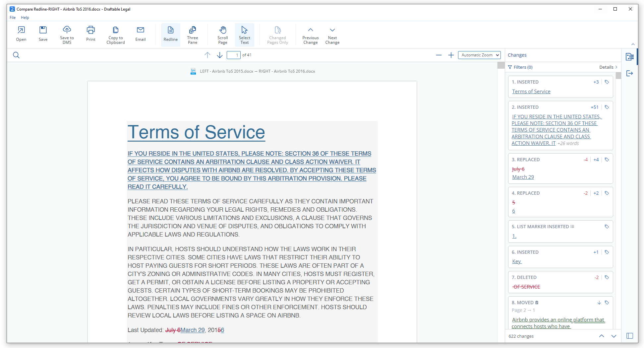Open the search magnifier in viewer
644x348 pixels.
coord(16,55)
